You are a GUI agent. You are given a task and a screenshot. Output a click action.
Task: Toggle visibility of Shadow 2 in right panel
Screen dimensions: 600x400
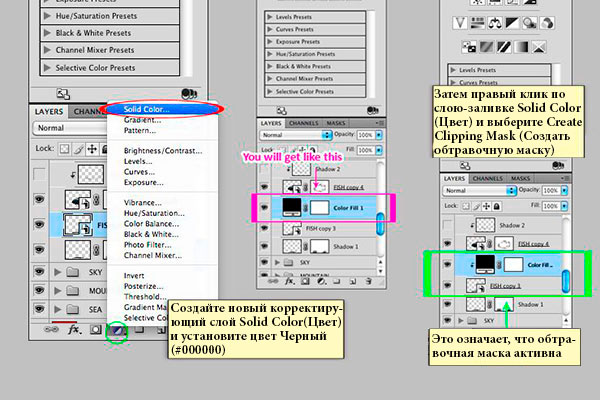tap(447, 225)
